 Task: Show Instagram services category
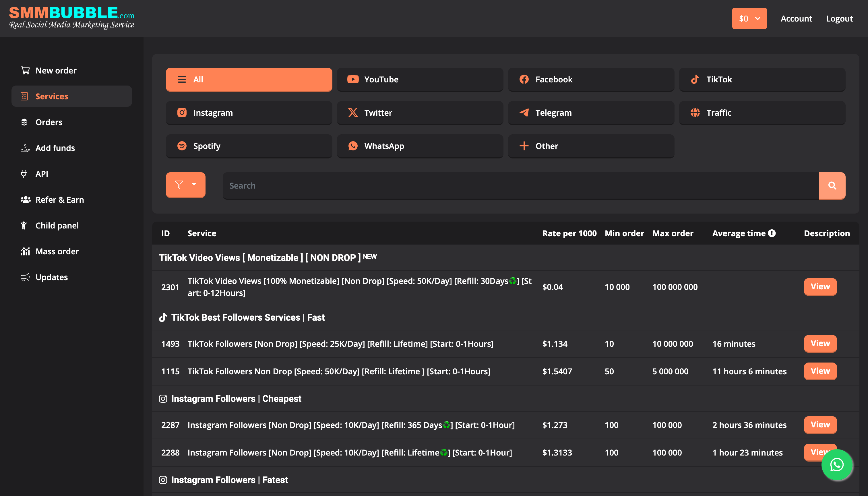[x=249, y=113]
